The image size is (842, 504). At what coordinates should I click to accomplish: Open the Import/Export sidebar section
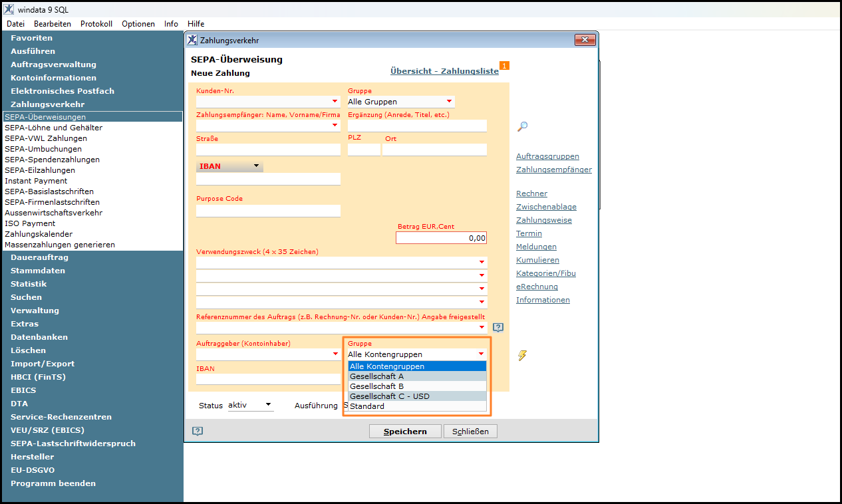pyautogui.click(x=43, y=364)
